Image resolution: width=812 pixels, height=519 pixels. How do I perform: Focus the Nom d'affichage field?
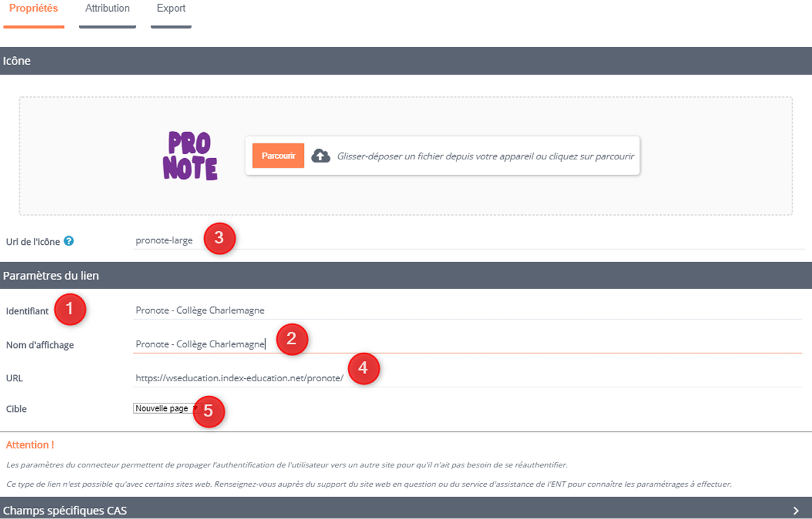coord(468,344)
